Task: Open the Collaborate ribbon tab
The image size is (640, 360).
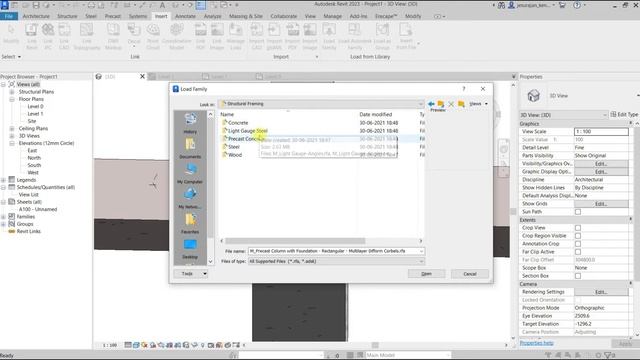Action: coord(284,16)
